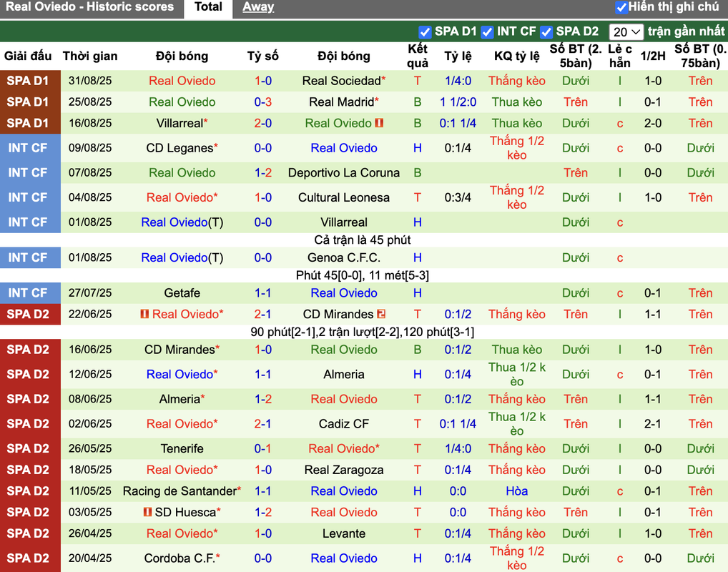The height and width of the screenshot is (572, 728).
Task: Open the Away tab
Action: (258, 7)
